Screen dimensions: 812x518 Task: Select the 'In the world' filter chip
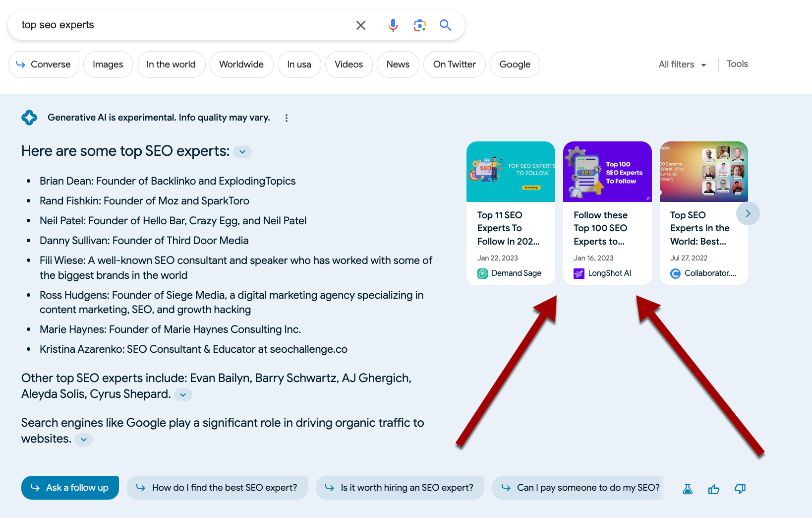pyautogui.click(x=171, y=65)
